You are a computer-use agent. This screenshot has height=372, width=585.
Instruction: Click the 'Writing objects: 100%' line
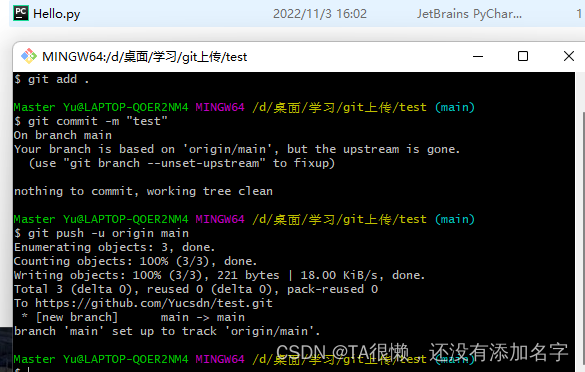click(219, 275)
